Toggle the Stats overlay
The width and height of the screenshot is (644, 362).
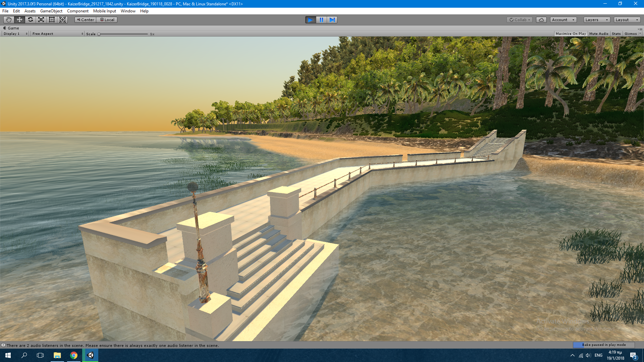(x=616, y=34)
